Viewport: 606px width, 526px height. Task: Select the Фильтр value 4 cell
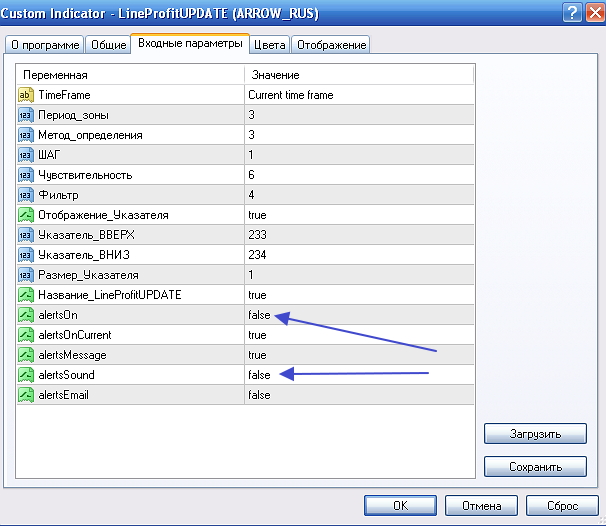pyautogui.click(x=359, y=195)
